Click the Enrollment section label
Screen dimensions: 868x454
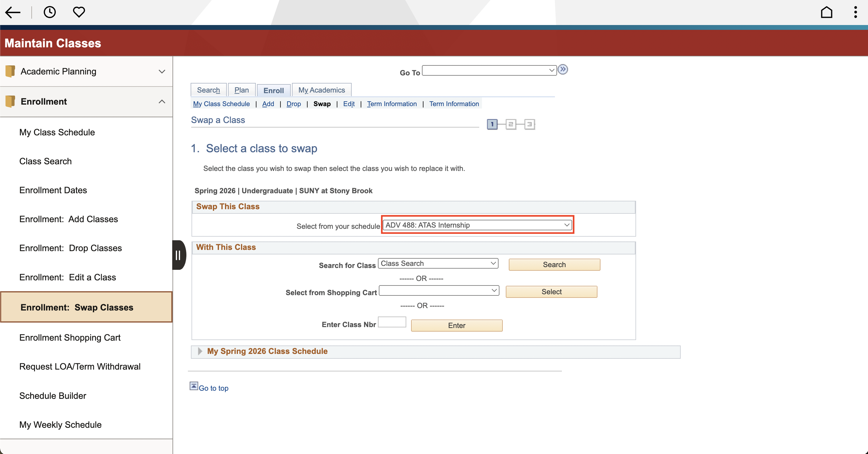[44, 101]
